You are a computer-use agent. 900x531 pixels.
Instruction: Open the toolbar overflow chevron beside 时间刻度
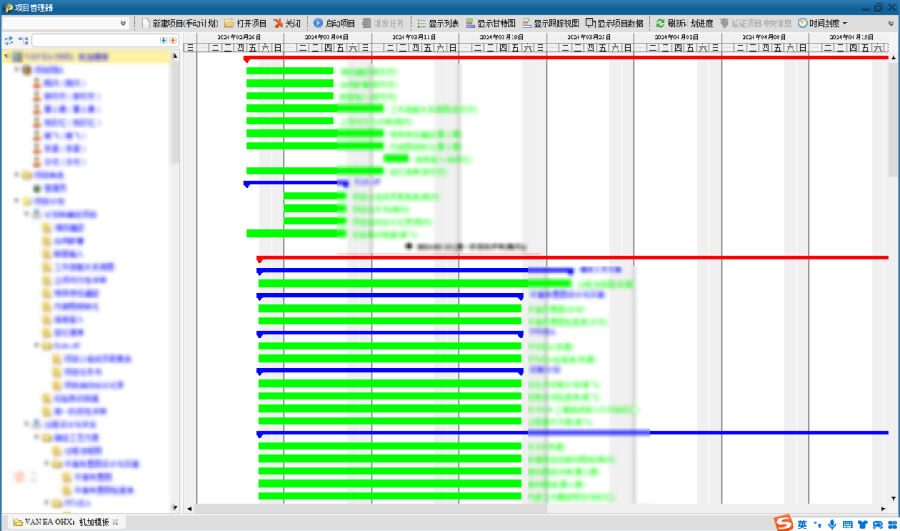891,24
